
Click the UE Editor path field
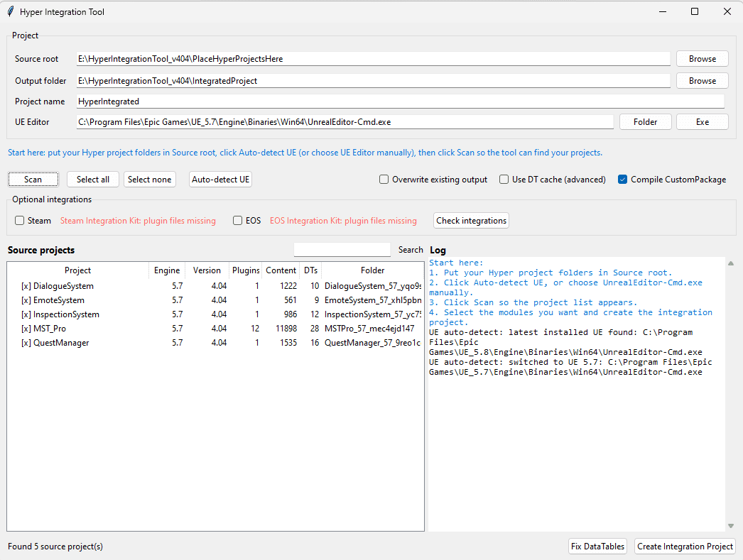tap(345, 122)
